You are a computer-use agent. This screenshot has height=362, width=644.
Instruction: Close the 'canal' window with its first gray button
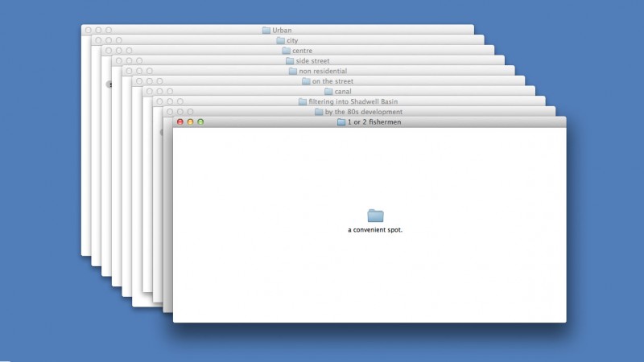point(150,91)
